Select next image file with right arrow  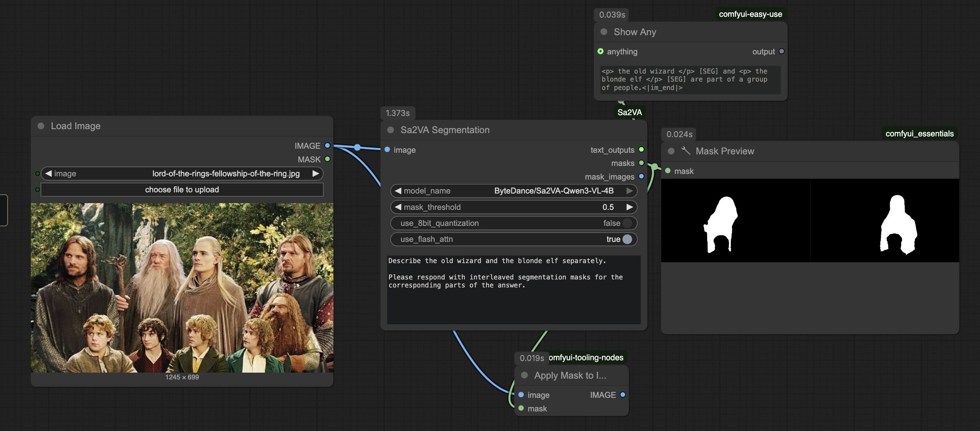[316, 174]
